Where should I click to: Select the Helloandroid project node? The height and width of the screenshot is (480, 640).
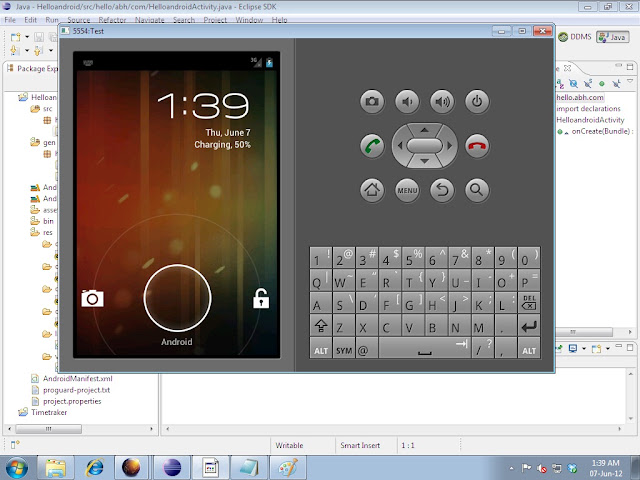click(x=38, y=97)
